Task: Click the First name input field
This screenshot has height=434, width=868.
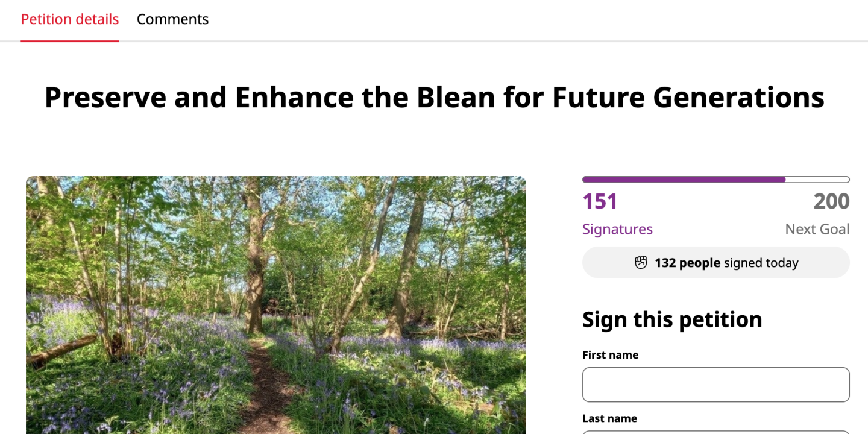Action: (x=715, y=384)
